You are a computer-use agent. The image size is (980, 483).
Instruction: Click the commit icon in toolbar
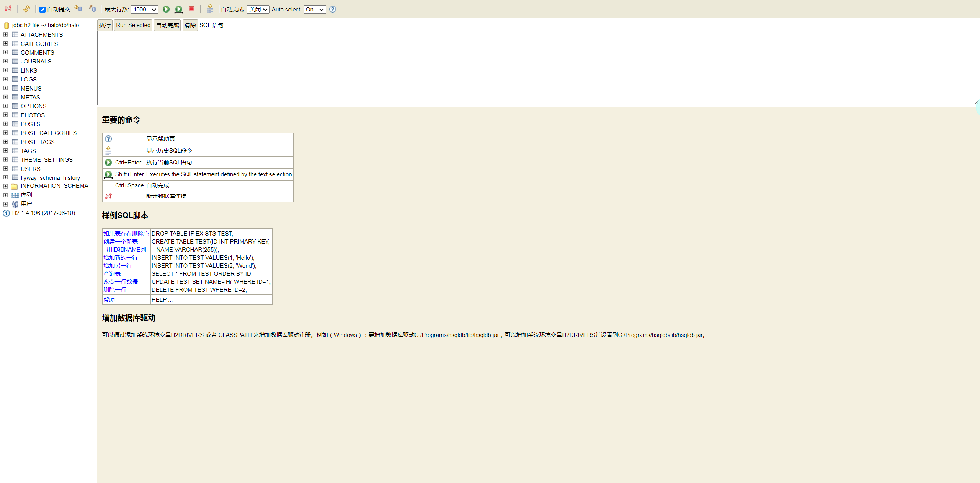tap(92, 9)
